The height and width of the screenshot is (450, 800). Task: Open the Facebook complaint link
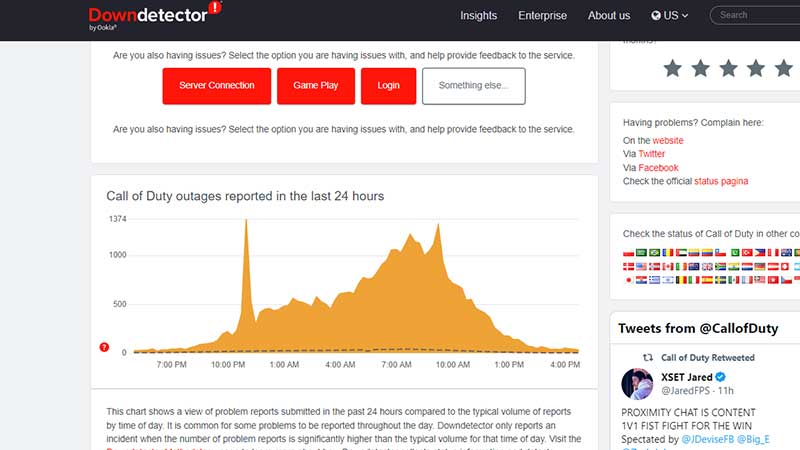(658, 167)
